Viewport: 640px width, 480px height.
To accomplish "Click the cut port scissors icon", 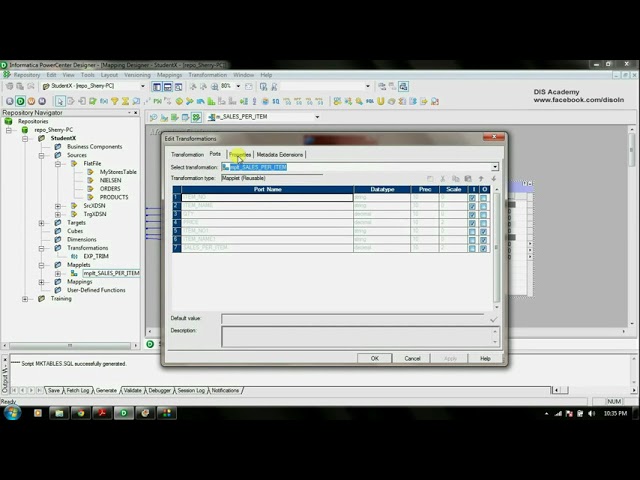I will (x=442, y=179).
